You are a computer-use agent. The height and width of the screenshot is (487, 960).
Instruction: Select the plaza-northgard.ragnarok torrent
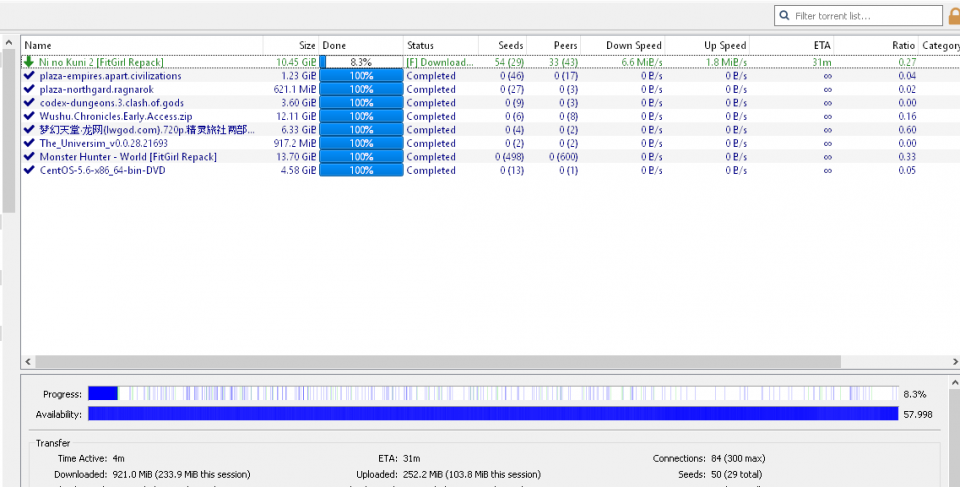pos(96,89)
